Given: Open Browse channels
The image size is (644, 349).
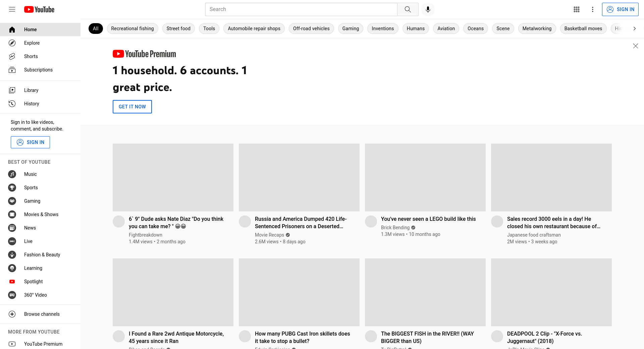Looking at the screenshot, I should (40, 314).
